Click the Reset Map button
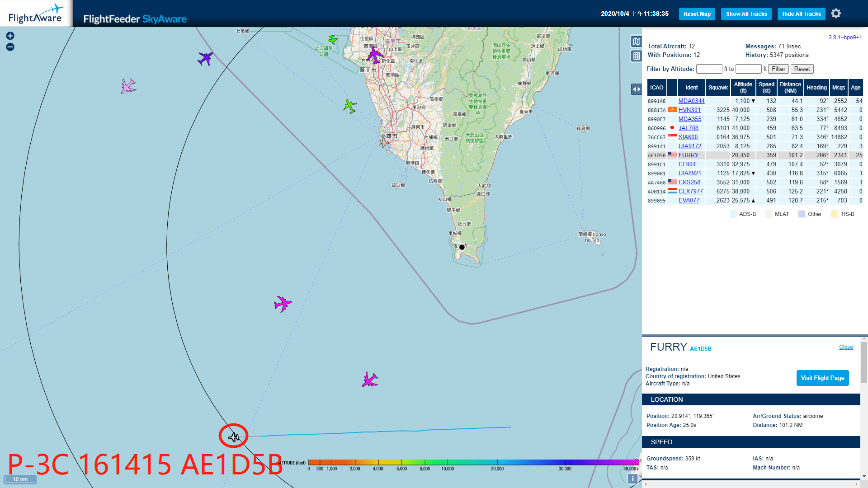The height and width of the screenshot is (488, 868). [697, 14]
